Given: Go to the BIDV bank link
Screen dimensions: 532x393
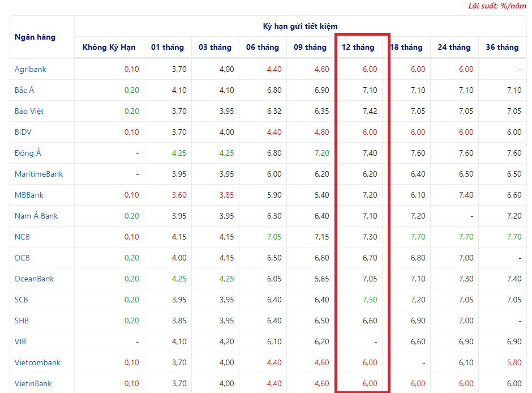Looking at the screenshot, I should click(23, 132).
